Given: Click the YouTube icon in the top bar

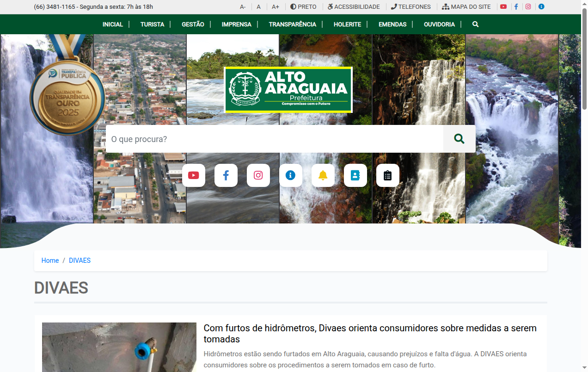Looking at the screenshot, I should pos(503,7).
